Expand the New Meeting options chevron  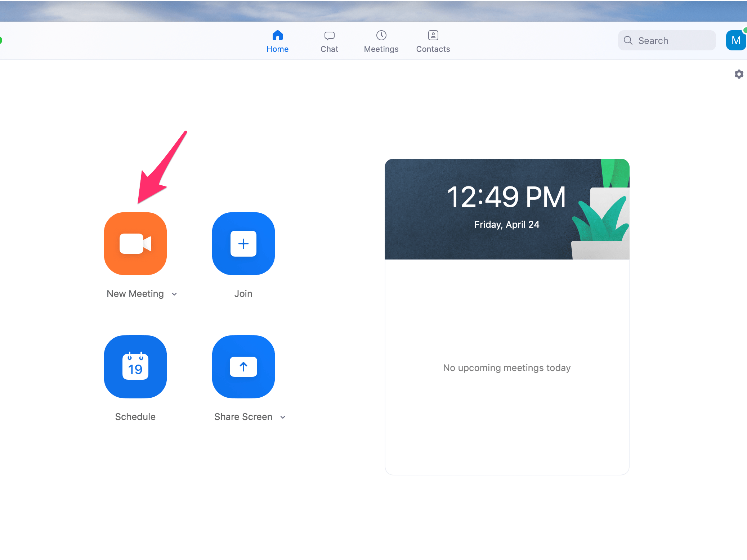[174, 294]
